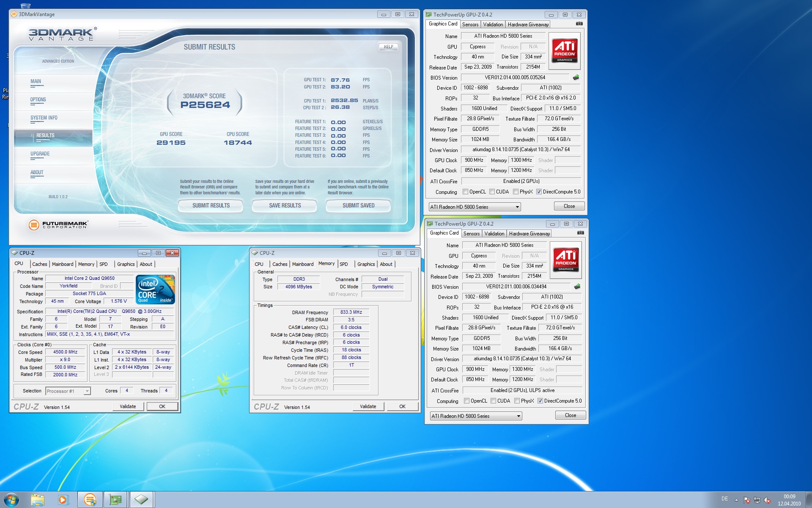Click the SUBMIT SAVED button

358,206
